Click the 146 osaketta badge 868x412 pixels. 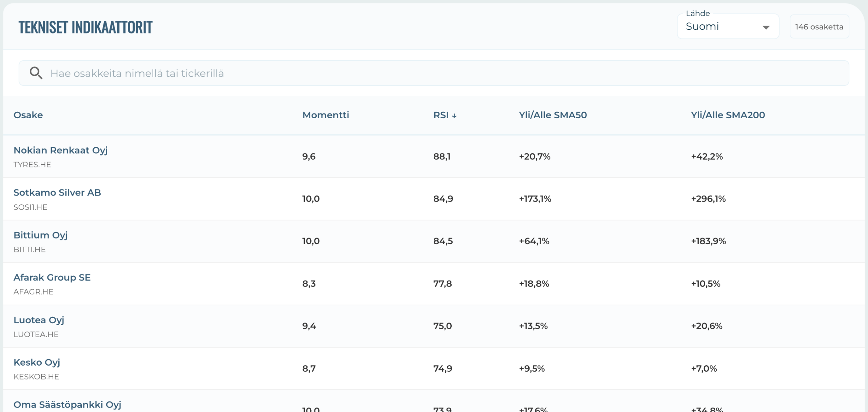click(819, 27)
